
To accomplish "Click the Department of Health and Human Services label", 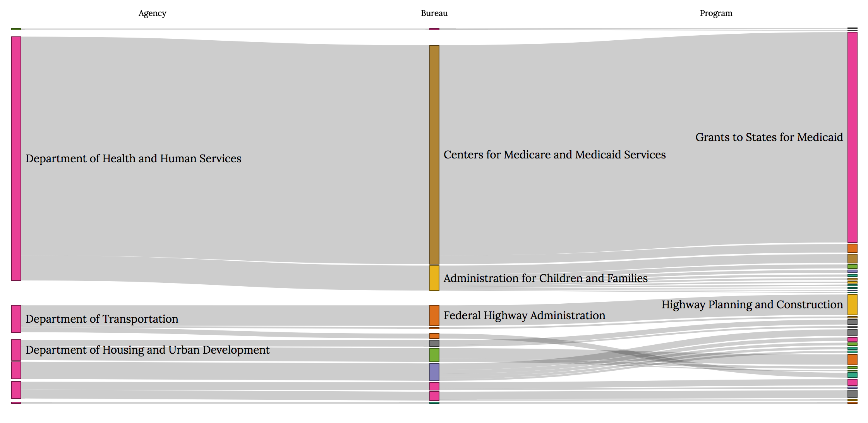I will point(133,158).
